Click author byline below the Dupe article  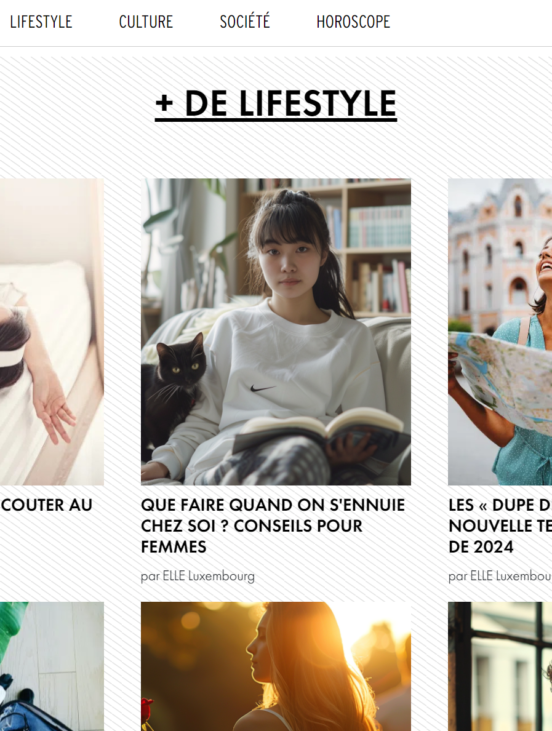click(x=500, y=577)
